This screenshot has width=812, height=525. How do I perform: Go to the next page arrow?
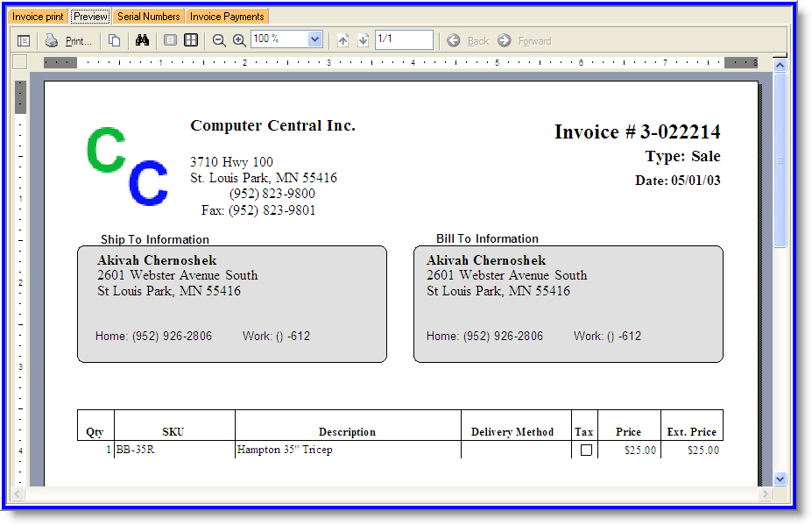(x=363, y=40)
